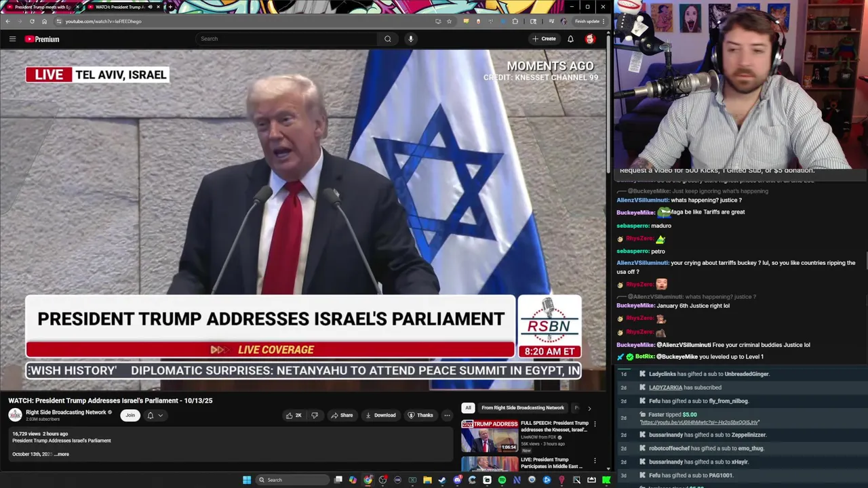
Task: Open the more actions menu under the video
Action: pyautogui.click(x=447, y=415)
